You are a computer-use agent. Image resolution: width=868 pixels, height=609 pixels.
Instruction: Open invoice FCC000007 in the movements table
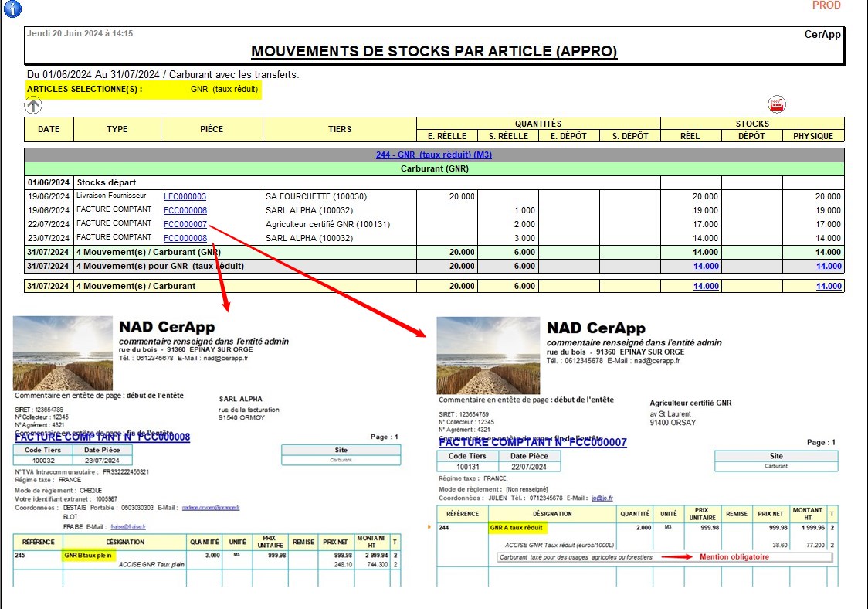[x=185, y=224]
